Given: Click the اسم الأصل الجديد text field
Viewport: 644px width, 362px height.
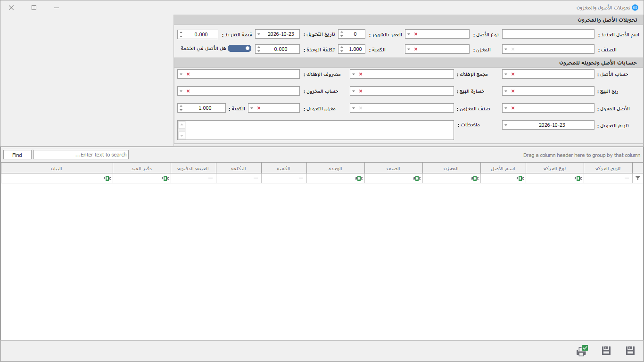Looking at the screenshot, I should pyautogui.click(x=548, y=34).
